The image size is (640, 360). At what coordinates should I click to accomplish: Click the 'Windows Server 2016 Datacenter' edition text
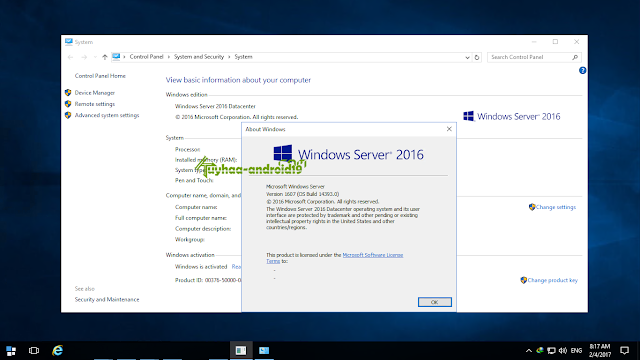pyautogui.click(x=215, y=106)
